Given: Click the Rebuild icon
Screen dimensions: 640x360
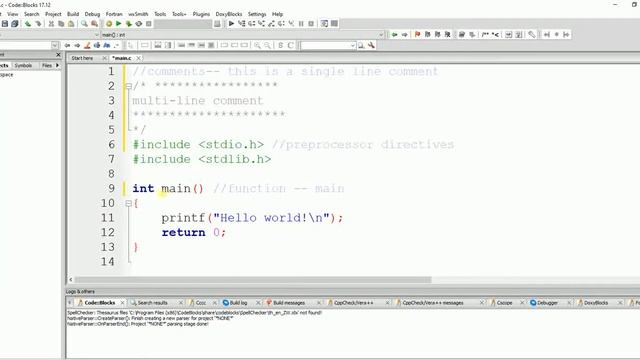Looking at the screenshot, I should coord(139,24).
